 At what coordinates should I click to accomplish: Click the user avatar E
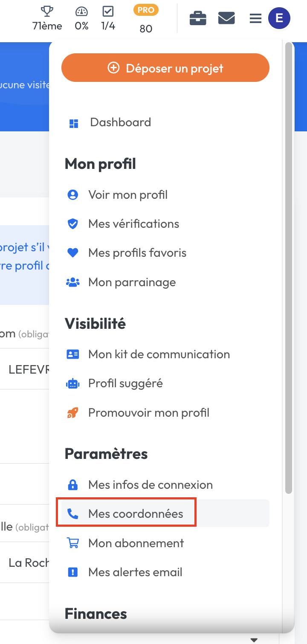coord(279,18)
